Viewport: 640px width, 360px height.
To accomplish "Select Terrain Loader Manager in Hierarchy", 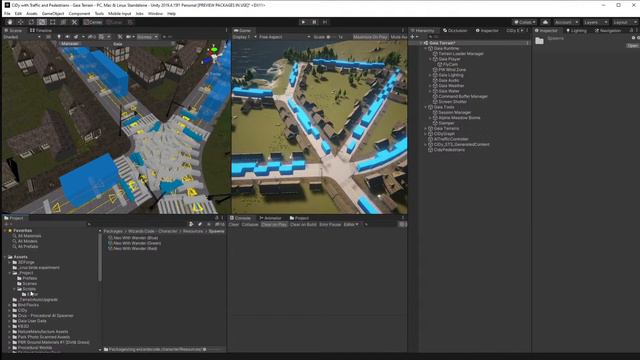I will (461, 53).
